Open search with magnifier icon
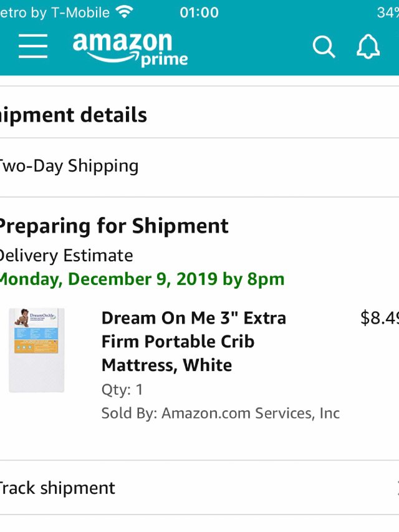This screenshot has height=532, width=399. coord(324,47)
